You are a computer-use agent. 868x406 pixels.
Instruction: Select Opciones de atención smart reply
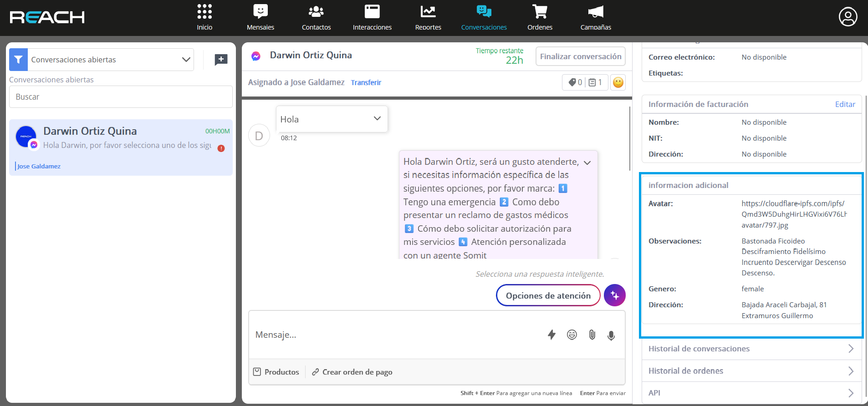tap(548, 295)
